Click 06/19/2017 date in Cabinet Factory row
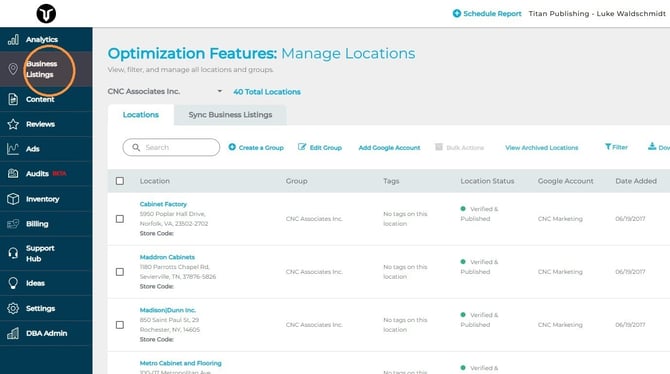 (630, 218)
